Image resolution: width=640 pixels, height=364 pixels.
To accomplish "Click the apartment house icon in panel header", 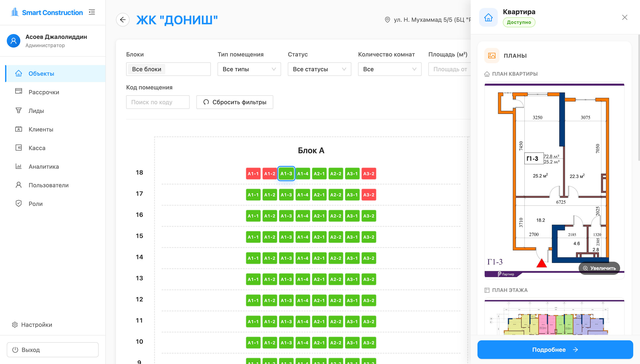I will pyautogui.click(x=488, y=17).
